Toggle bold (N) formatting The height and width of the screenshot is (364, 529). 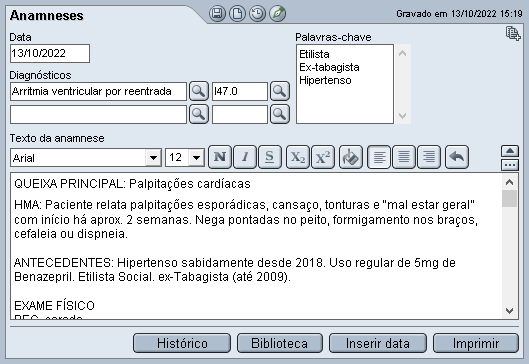(x=220, y=157)
